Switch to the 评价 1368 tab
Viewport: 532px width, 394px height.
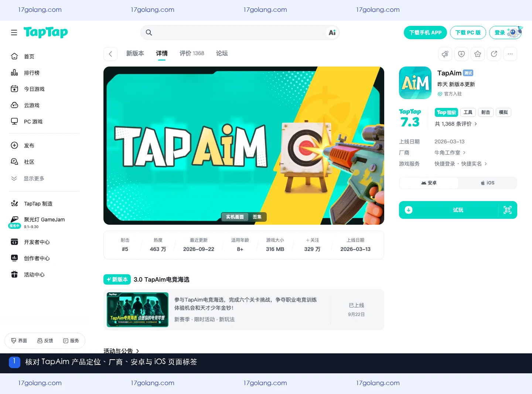pyautogui.click(x=192, y=54)
